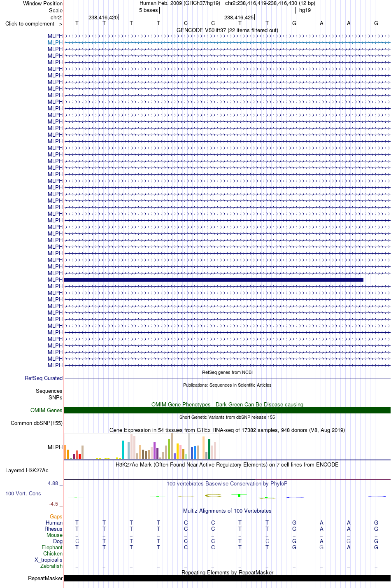Click the Dog alignment row label

[x=58, y=541]
